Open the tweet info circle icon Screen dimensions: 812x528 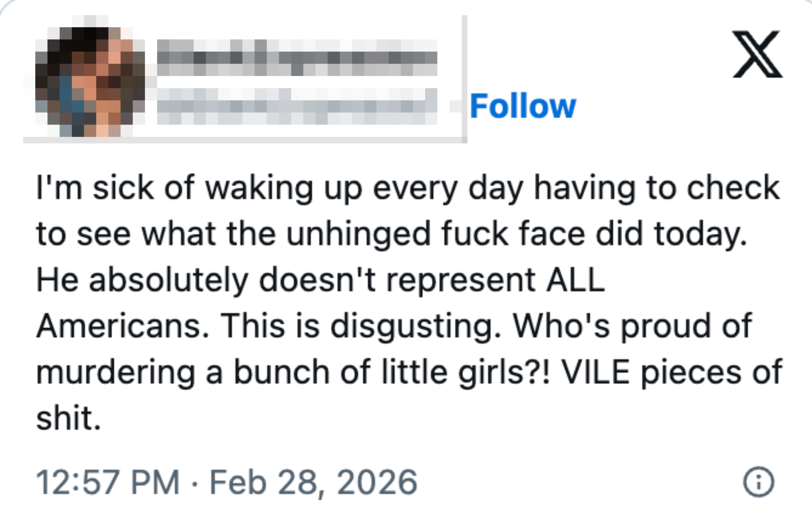click(x=758, y=482)
